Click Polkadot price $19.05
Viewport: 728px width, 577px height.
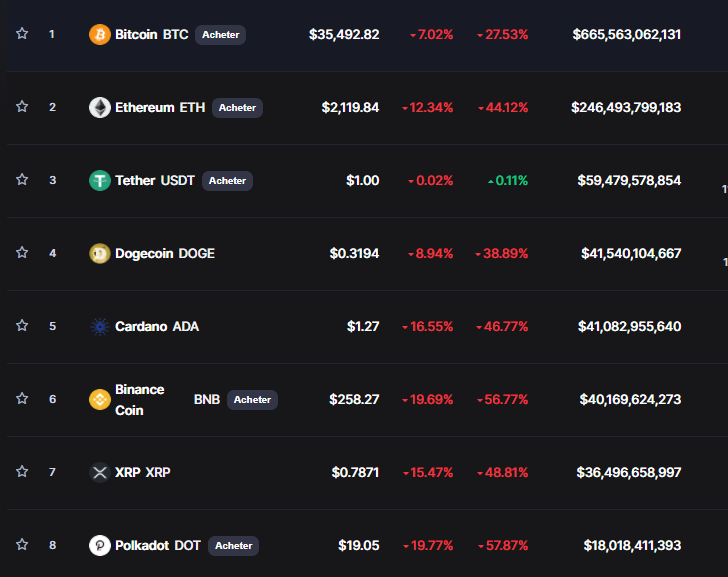359,545
